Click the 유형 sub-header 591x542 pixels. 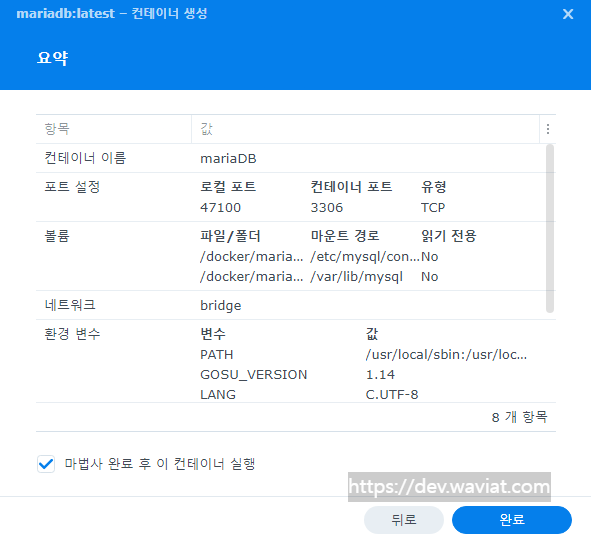click(x=433, y=187)
